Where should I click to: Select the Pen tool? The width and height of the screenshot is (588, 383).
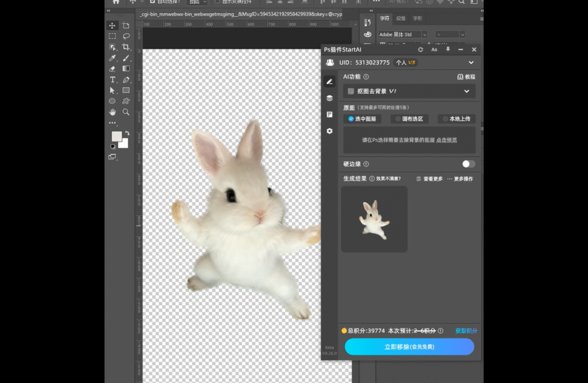point(126,79)
